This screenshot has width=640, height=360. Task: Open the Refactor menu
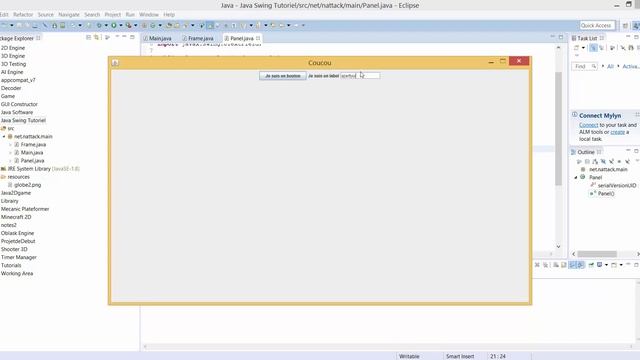[x=23, y=14]
